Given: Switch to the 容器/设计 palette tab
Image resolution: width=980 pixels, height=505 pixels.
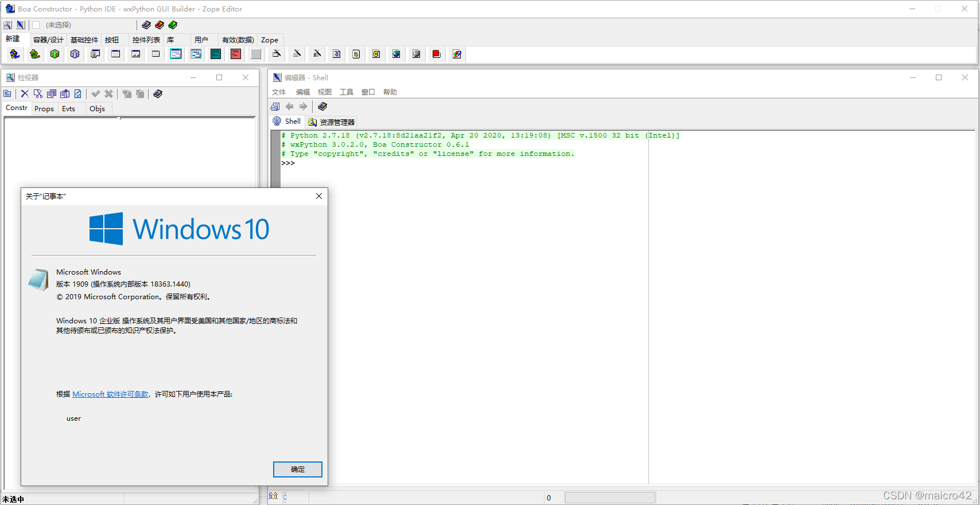Looking at the screenshot, I should [x=48, y=40].
